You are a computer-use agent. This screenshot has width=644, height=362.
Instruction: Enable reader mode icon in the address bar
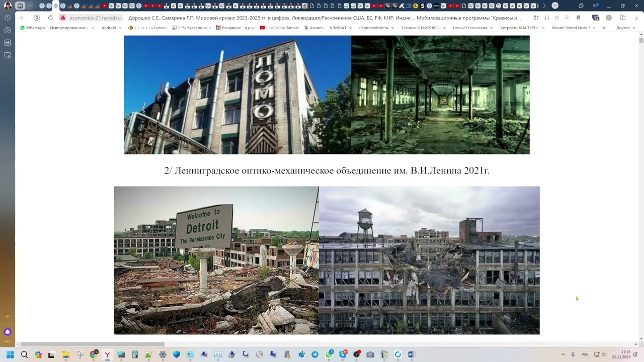557,18
